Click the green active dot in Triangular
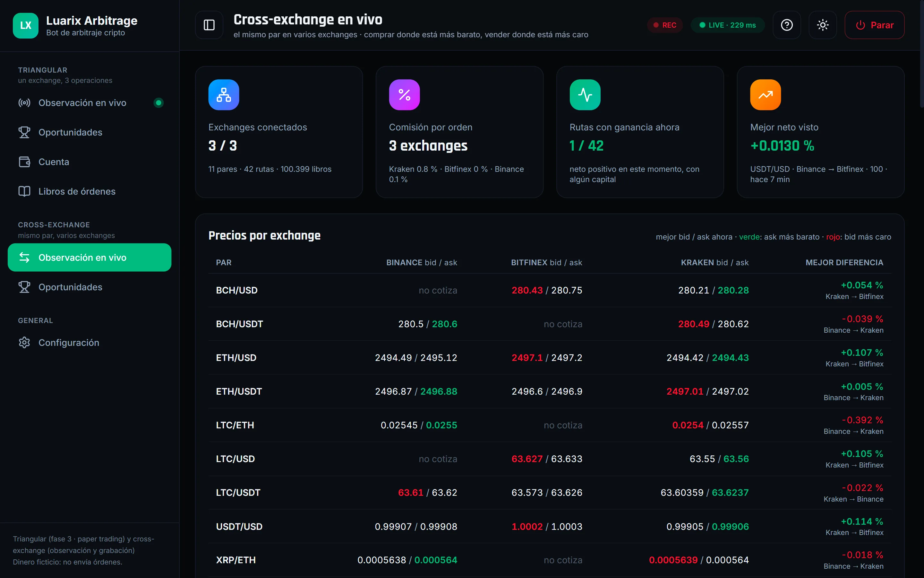924x578 pixels. [158, 103]
